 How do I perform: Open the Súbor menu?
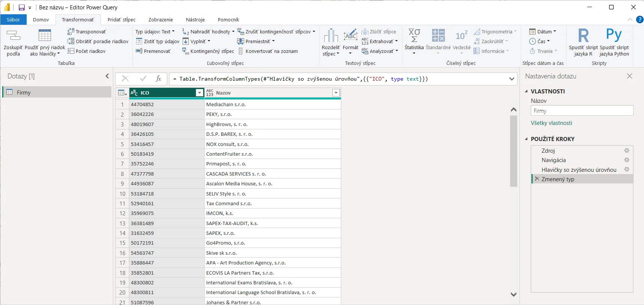coord(13,20)
